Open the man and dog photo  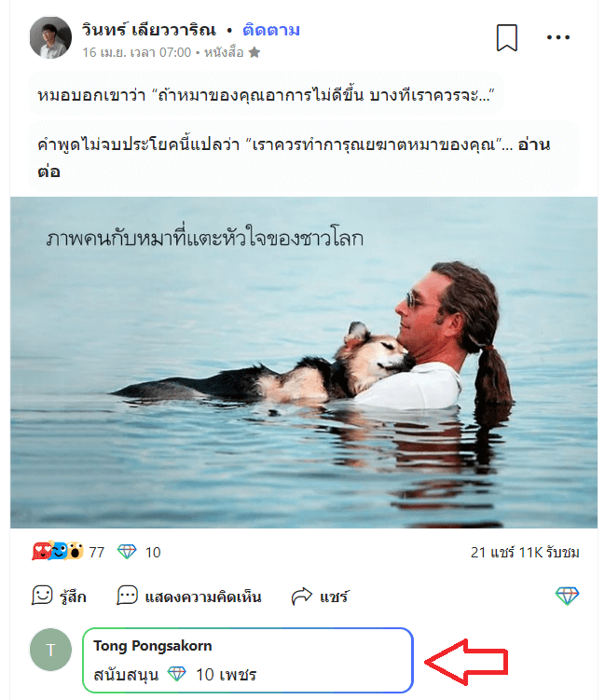[304, 363]
